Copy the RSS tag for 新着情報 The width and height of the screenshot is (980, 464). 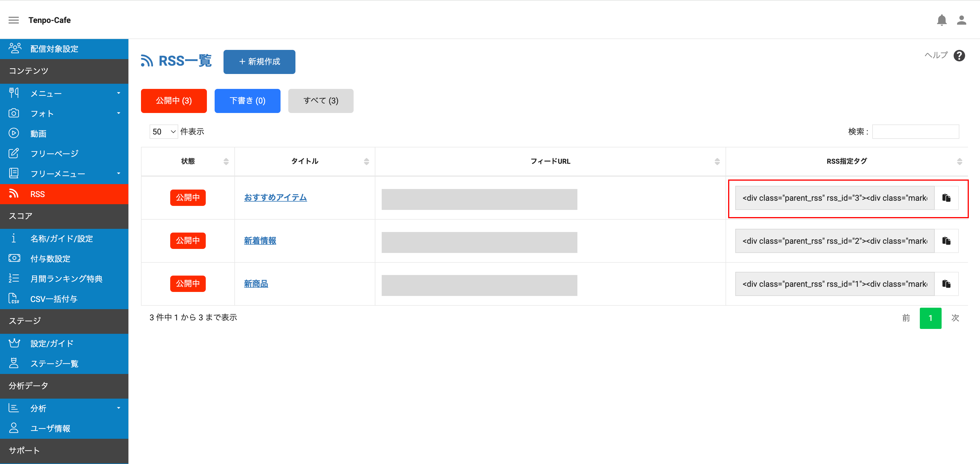point(946,241)
